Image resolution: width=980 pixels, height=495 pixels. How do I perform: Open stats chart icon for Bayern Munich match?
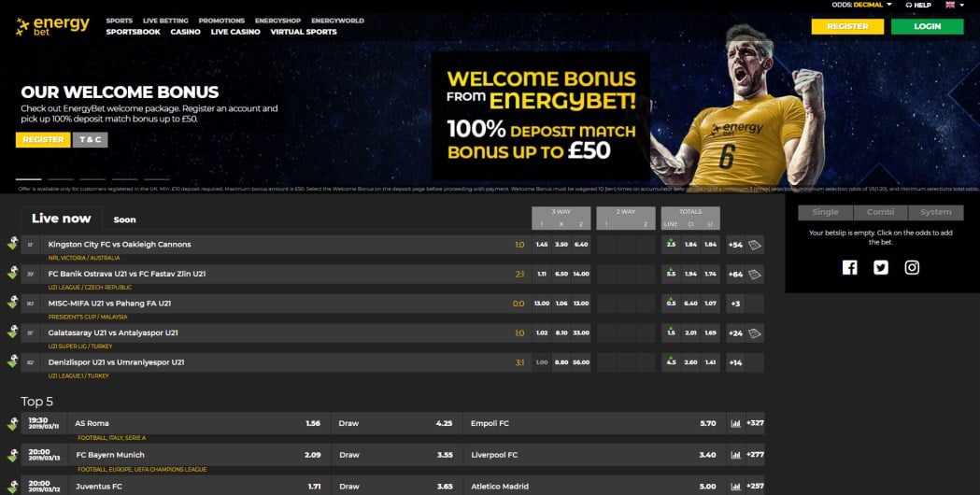point(735,455)
